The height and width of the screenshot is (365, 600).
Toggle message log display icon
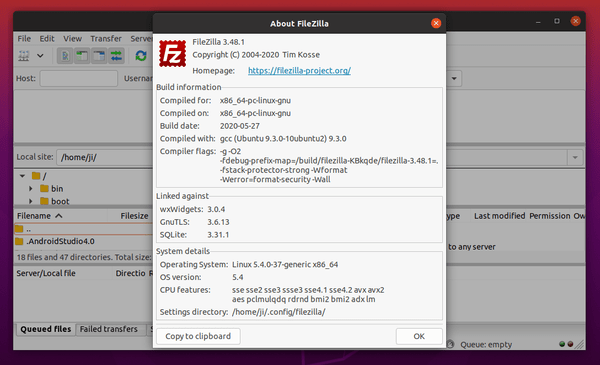pos(65,56)
